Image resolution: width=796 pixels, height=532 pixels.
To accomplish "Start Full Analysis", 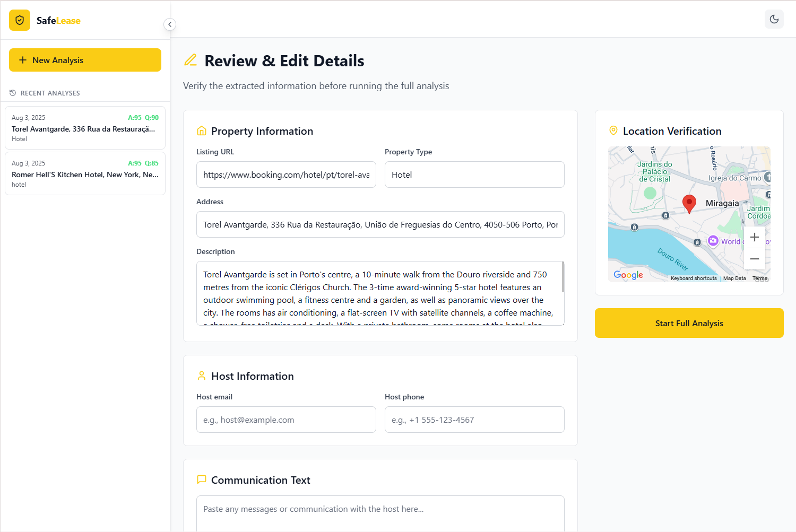I will pyautogui.click(x=689, y=323).
